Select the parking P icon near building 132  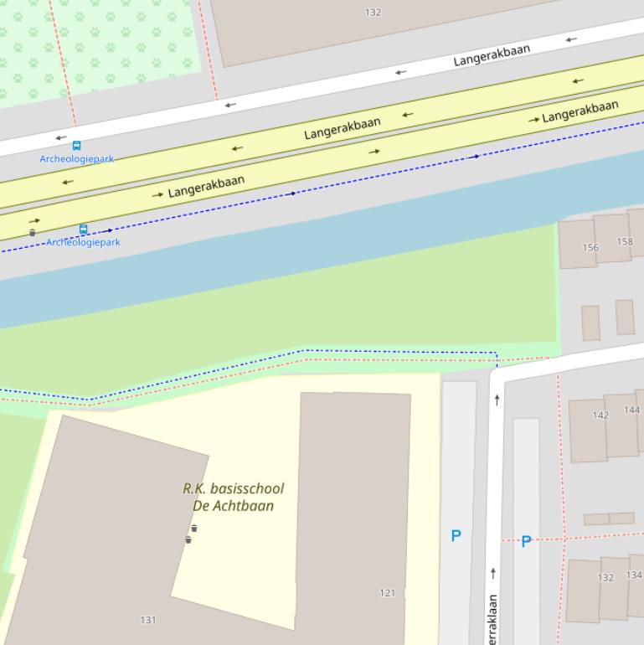tap(526, 542)
